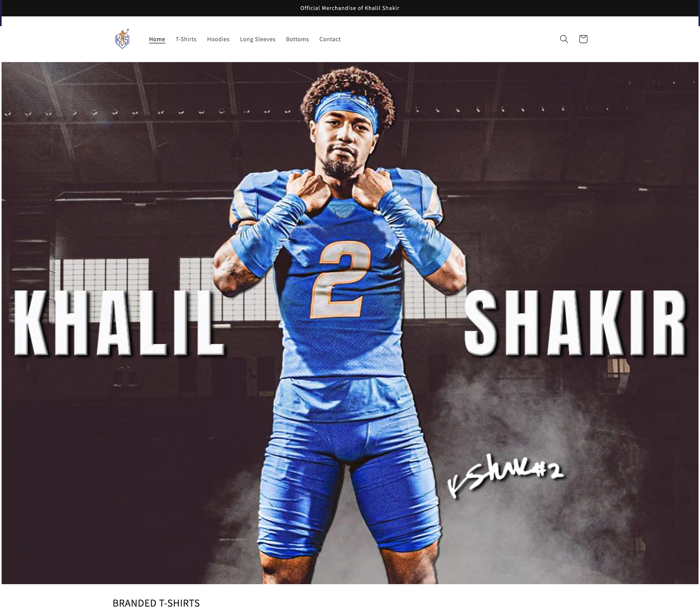Open the search magnifier icon

pos(564,39)
